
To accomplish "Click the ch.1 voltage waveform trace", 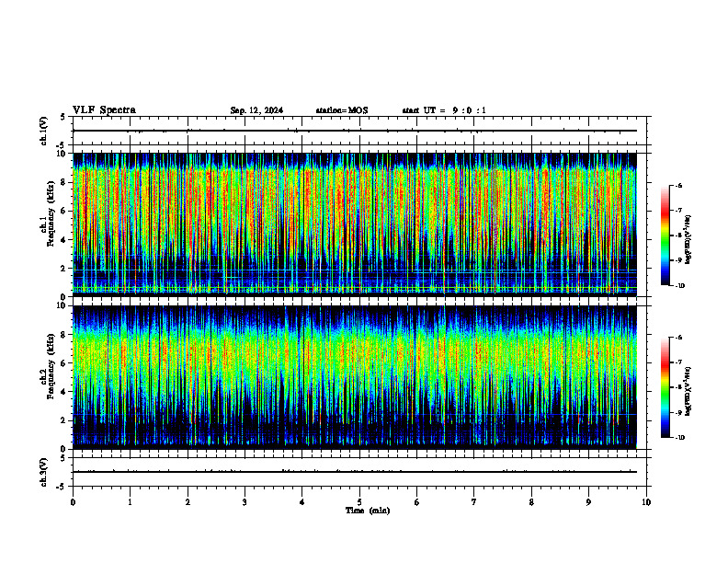I will click(355, 131).
